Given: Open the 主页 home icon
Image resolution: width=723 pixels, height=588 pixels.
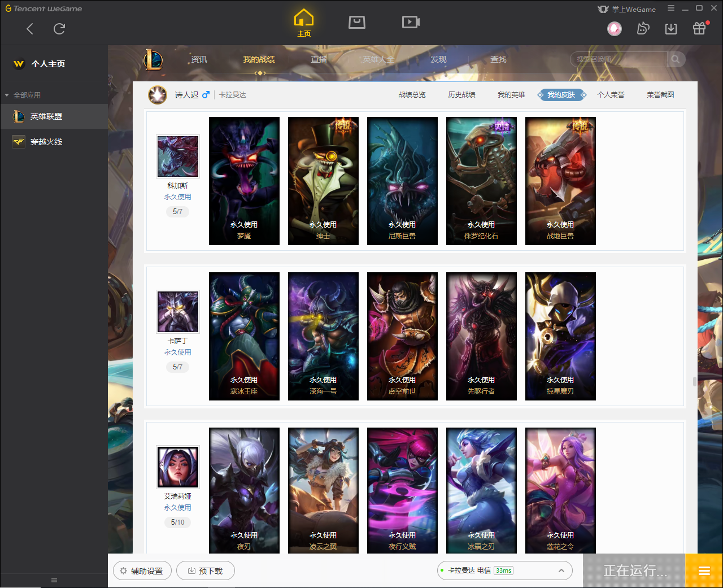Looking at the screenshot, I should pos(304,23).
